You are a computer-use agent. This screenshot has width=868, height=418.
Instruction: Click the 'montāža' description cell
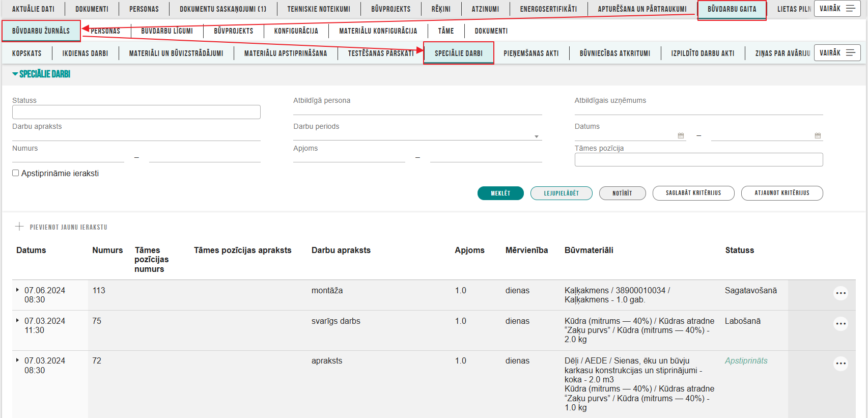coord(327,290)
